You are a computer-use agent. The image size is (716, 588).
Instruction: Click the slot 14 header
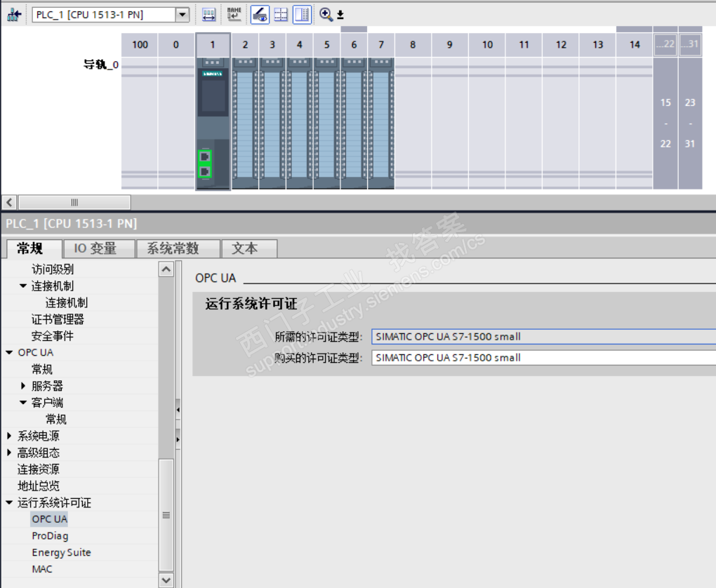point(635,45)
